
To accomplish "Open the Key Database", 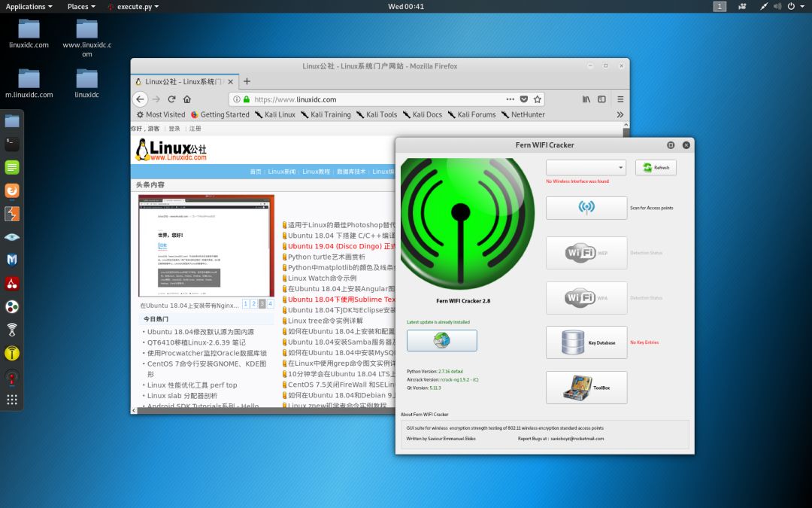I will (x=586, y=342).
